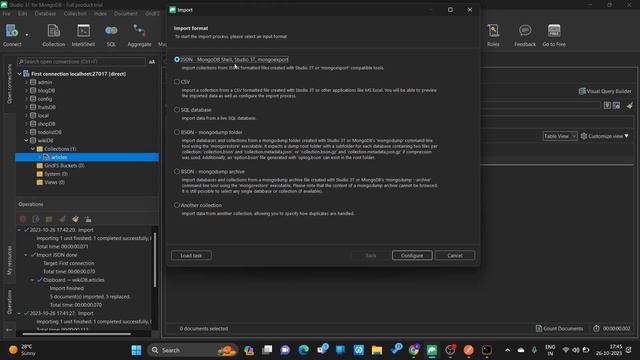Click the Configure button

tap(412, 255)
